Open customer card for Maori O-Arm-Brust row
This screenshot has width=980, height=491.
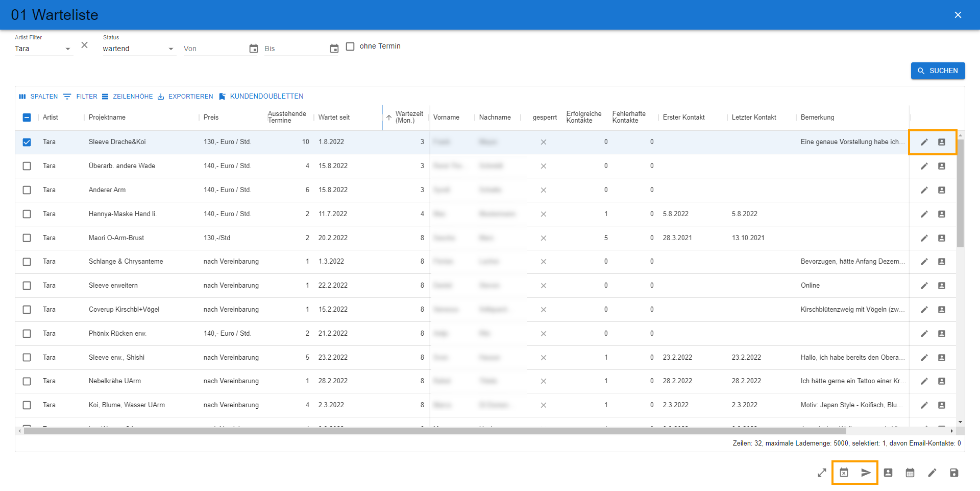pos(942,238)
